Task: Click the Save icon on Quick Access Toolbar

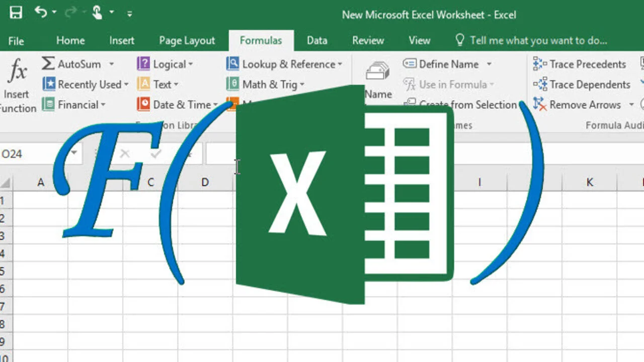Action: tap(15, 13)
